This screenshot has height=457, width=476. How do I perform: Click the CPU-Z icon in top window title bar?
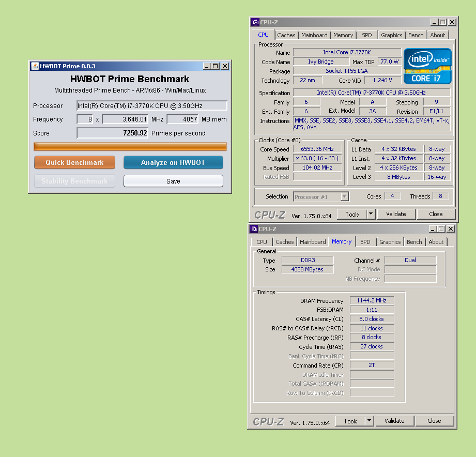point(255,22)
